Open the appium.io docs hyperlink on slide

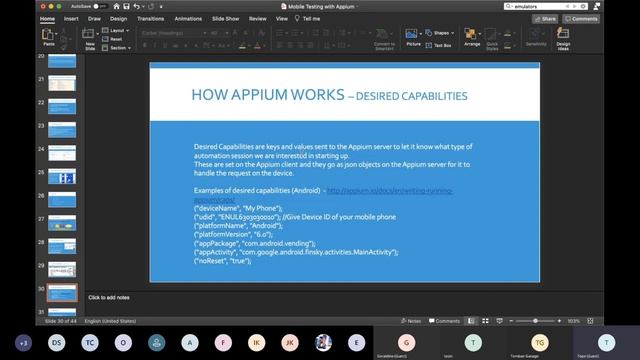point(389,191)
